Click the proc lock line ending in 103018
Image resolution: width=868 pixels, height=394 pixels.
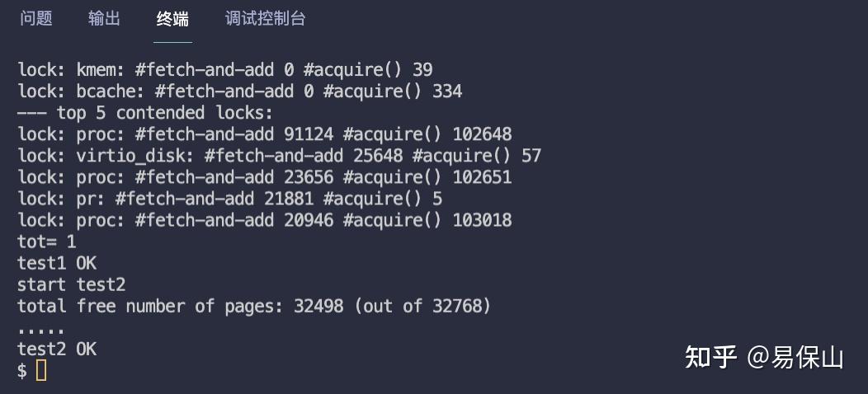pos(265,220)
